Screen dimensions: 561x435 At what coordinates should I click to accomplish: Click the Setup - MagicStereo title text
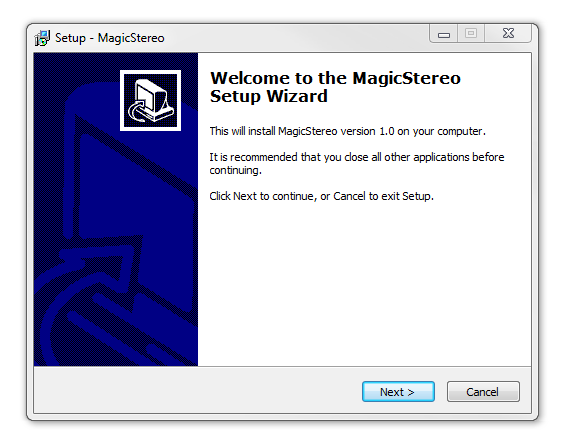(x=110, y=38)
